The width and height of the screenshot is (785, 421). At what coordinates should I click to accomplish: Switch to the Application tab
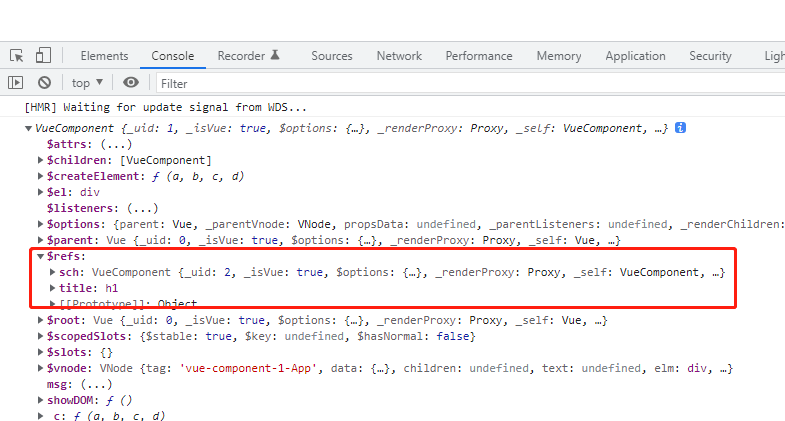point(635,56)
